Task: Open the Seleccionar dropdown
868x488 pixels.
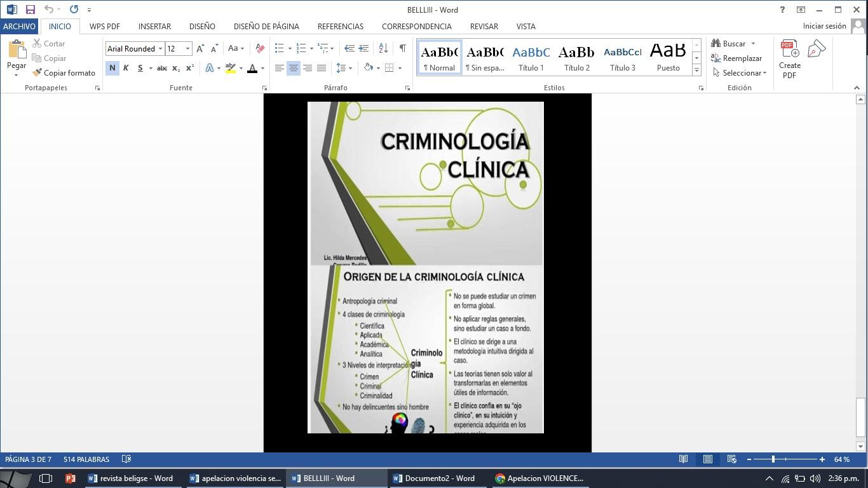Action: tap(739, 73)
